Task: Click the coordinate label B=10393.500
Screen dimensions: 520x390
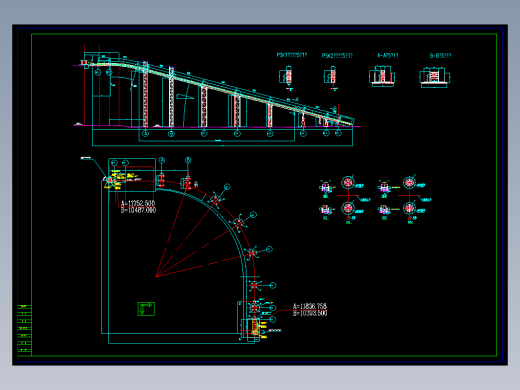Action: pos(310,313)
